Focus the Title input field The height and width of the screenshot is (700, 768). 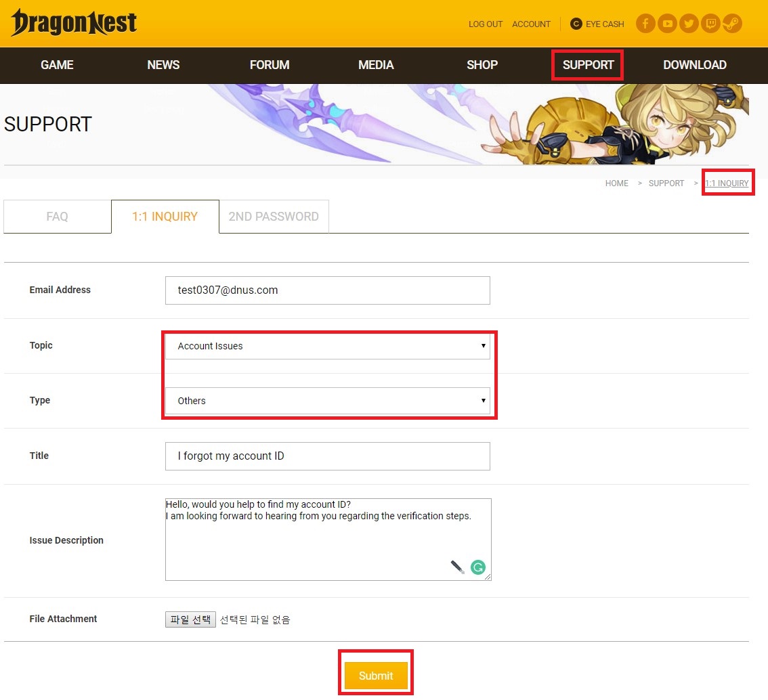(327, 456)
